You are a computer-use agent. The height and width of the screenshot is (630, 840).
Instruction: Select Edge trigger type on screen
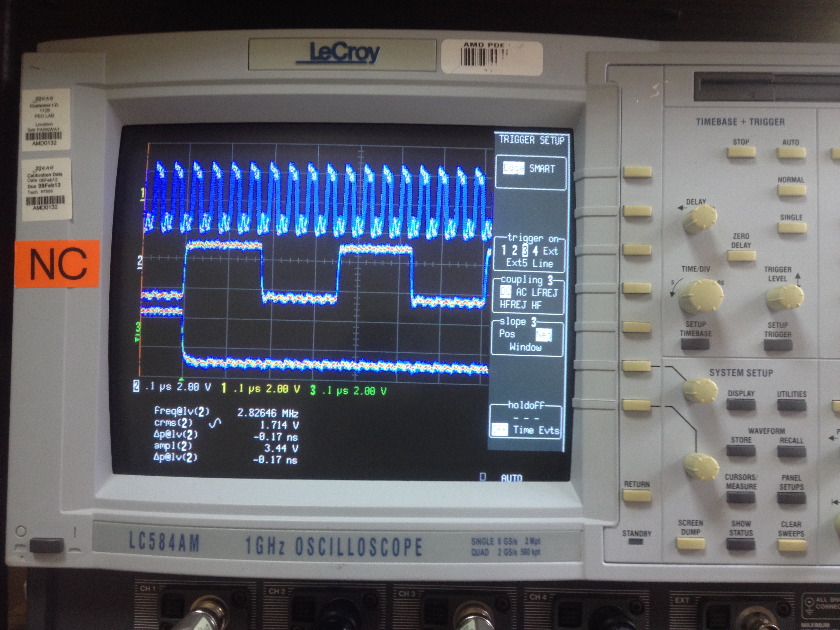point(513,168)
